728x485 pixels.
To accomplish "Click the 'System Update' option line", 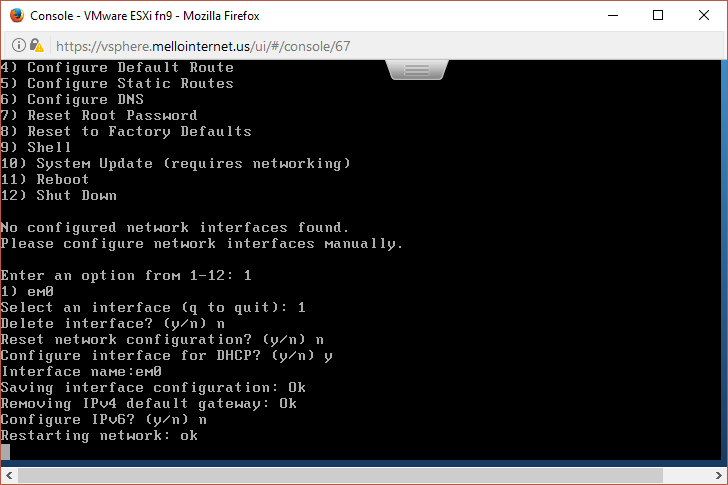I will point(176,163).
